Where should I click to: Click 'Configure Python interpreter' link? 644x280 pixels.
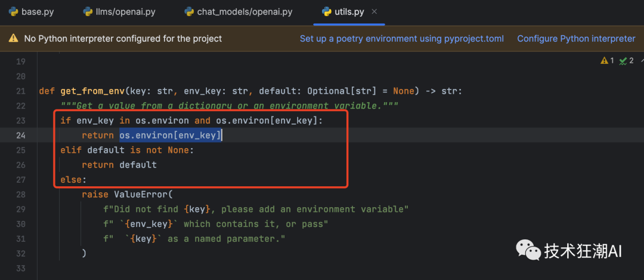coord(576,39)
